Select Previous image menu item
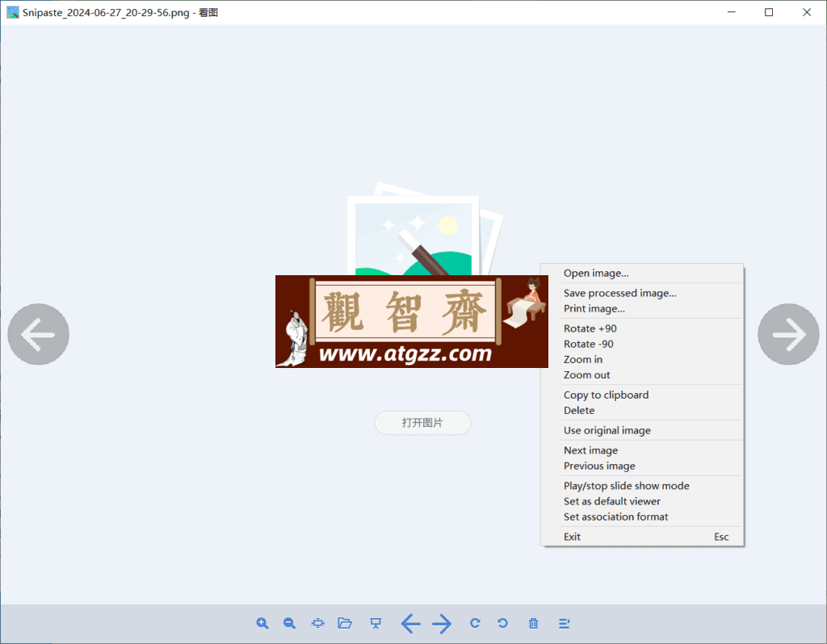 [x=642, y=466]
